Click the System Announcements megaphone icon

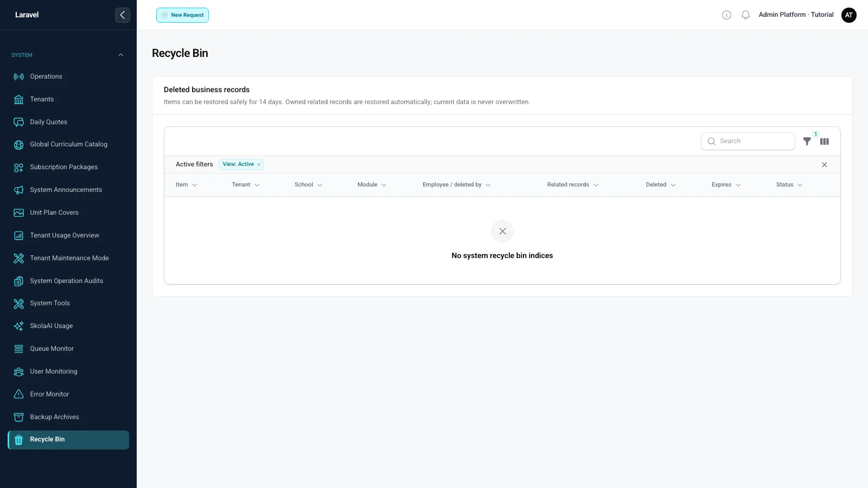[19, 190]
